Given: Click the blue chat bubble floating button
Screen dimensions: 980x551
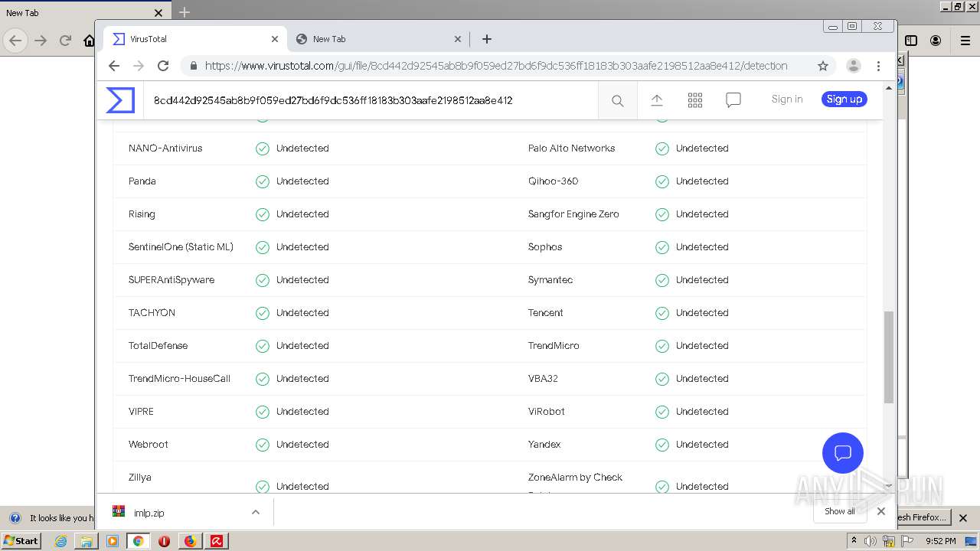Looking at the screenshot, I should point(843,453).
